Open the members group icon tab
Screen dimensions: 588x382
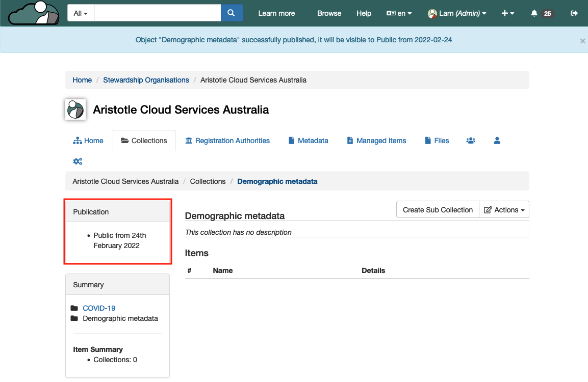471,141
